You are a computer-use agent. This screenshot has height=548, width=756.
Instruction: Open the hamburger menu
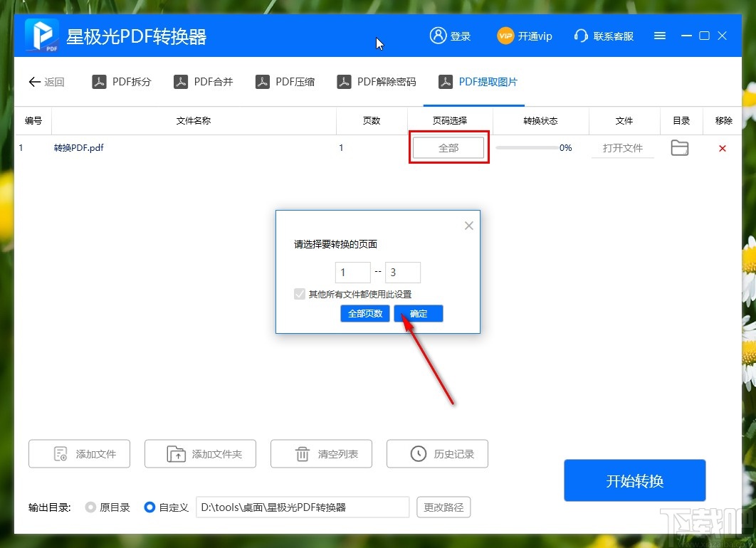[x=659, y=35]
